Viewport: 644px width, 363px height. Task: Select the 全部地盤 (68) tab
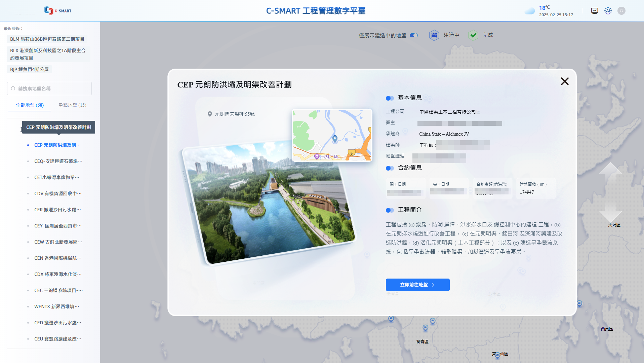[30, 105]
